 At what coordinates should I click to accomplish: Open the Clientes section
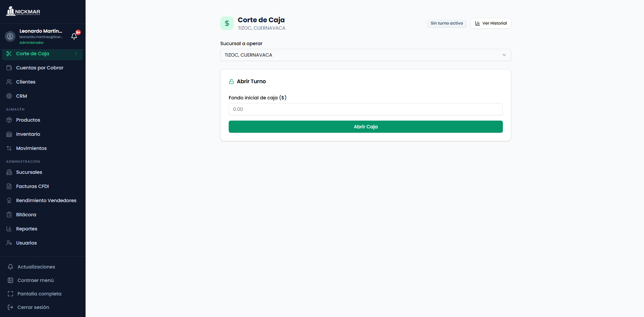coord(42,82)
